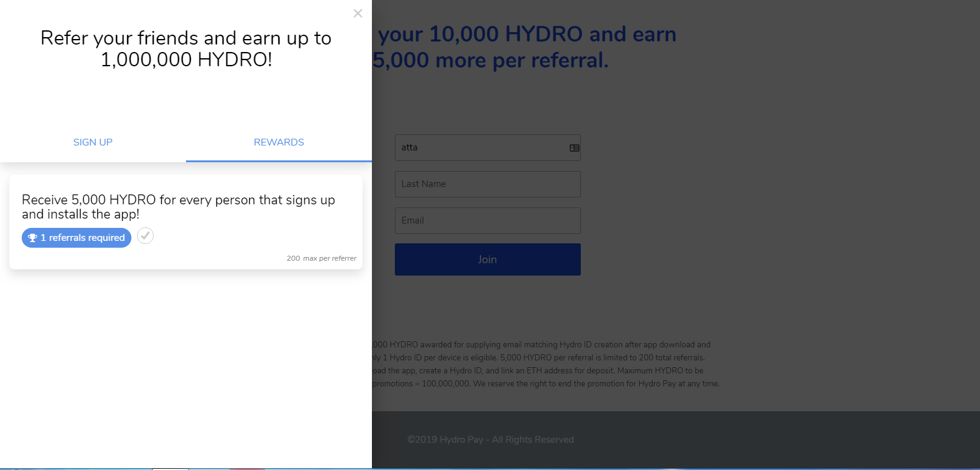Click the Join button
980x470 pixels.
click(488, 259)
